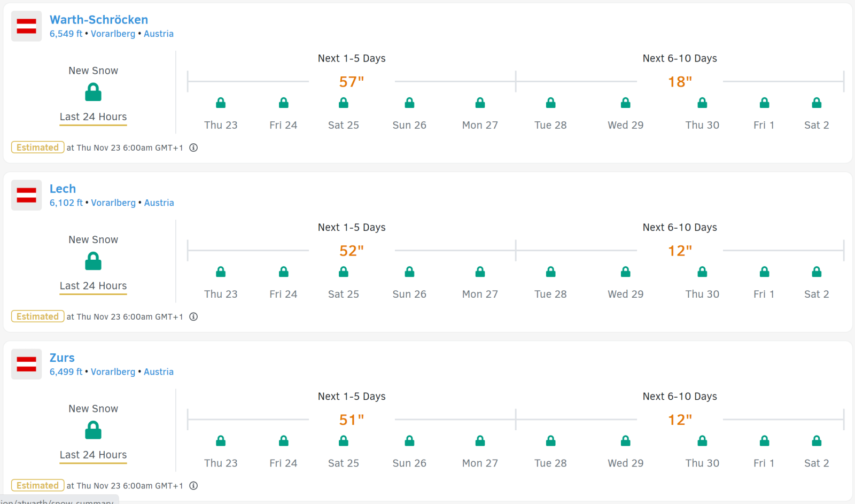
Task: Click Austria flag icon for Lech
Action: [x=27, y=195]
